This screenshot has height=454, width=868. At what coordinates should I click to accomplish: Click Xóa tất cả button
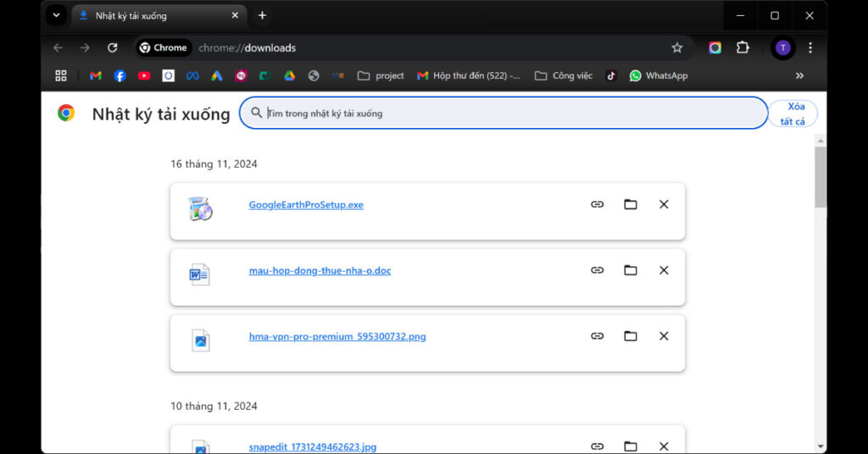click(x=793, y=113)
